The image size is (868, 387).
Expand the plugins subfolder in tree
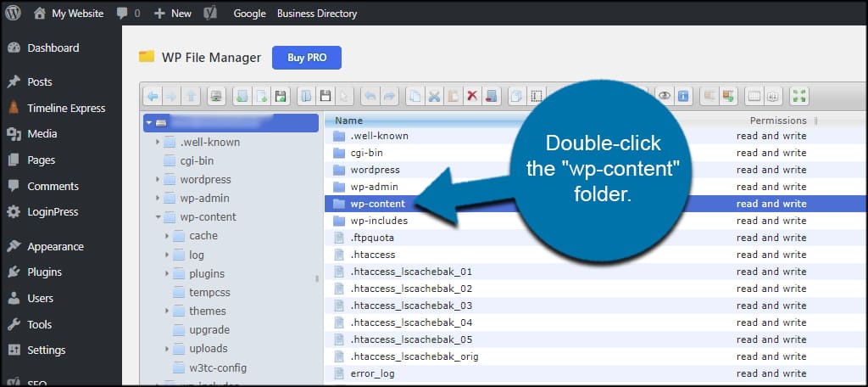(x=167, y=274)
